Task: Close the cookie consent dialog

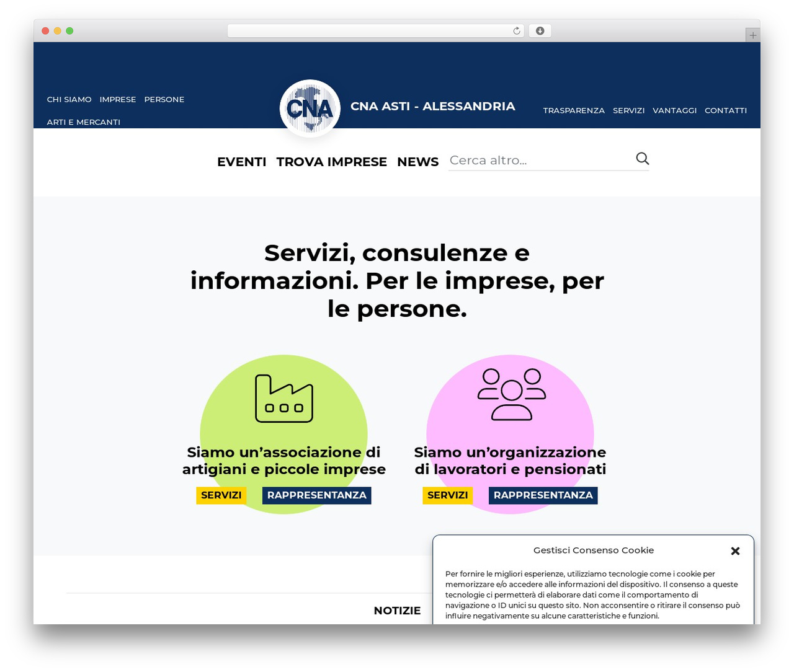Action: coord(735,550)
